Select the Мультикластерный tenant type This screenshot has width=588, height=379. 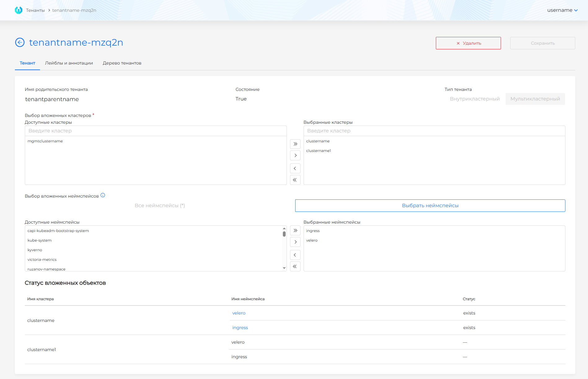(x=535, y=99)
